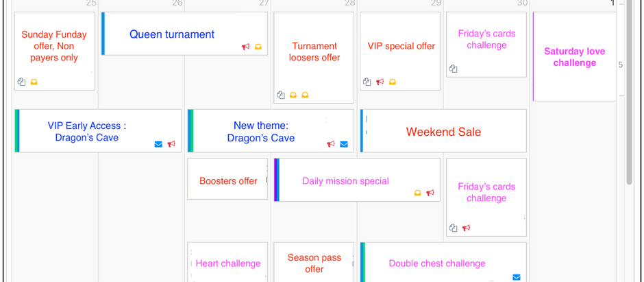Click copy icon on Sunday Funday offer
The height and width of the screenshot is (282, 644).
21,82
